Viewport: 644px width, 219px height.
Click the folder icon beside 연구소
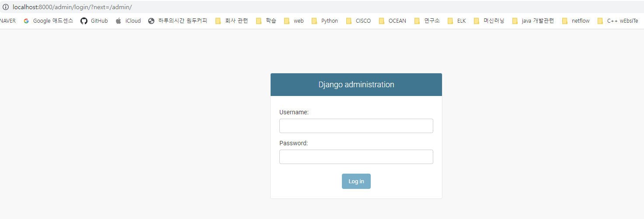(417, 21)
